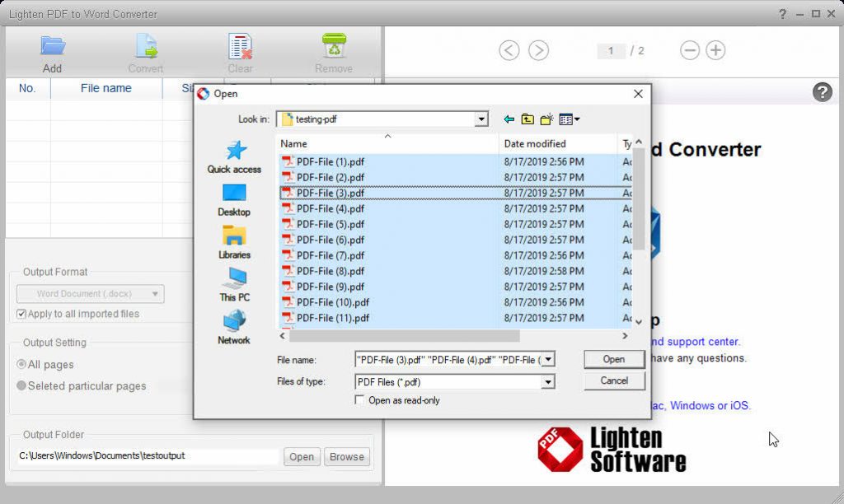
Task: Toggle Apply to all imported files checkbox
Action: [21, 314]
